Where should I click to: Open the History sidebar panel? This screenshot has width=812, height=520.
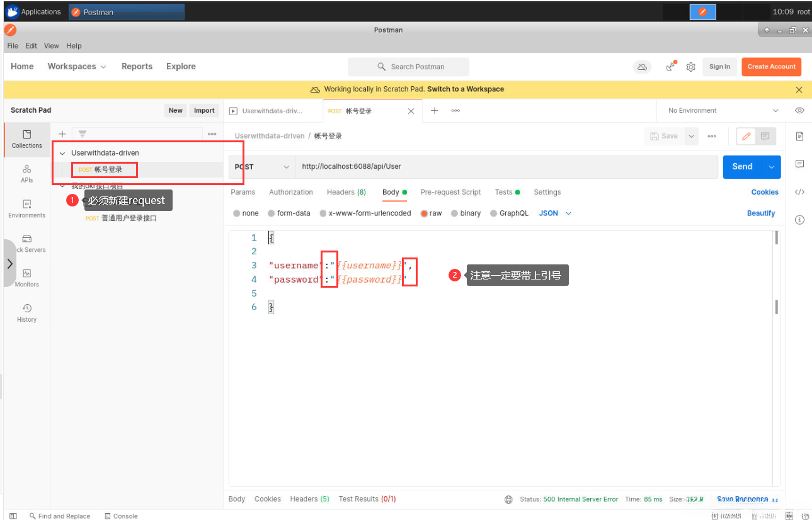pyautogui.click(x=26, y=313)
